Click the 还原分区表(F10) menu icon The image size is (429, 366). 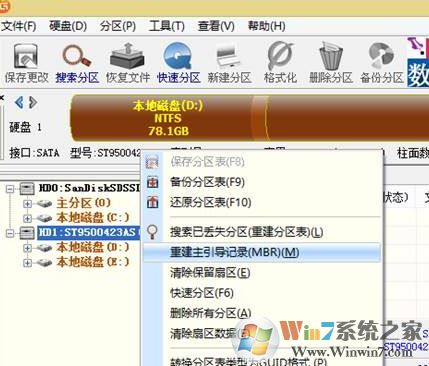(x=152, y=202)
